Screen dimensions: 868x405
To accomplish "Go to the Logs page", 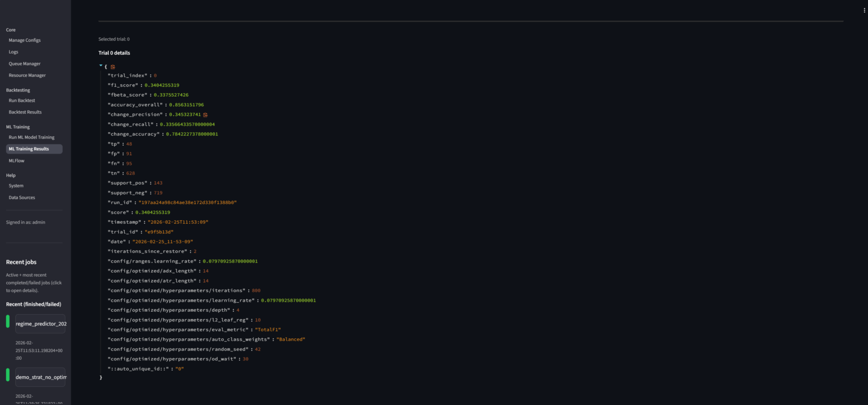I will pyautogui.click(x=14, y=52).
